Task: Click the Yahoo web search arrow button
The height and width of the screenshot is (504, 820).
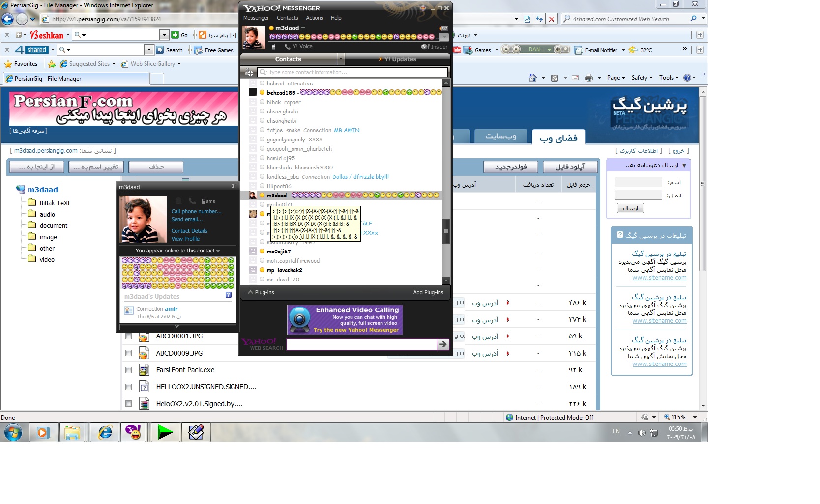Action: [443, 344]
